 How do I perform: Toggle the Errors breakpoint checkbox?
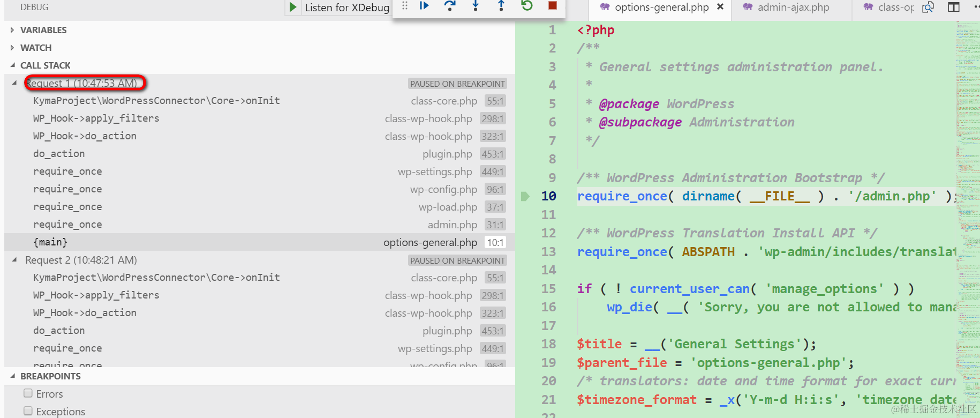[28, 393]
